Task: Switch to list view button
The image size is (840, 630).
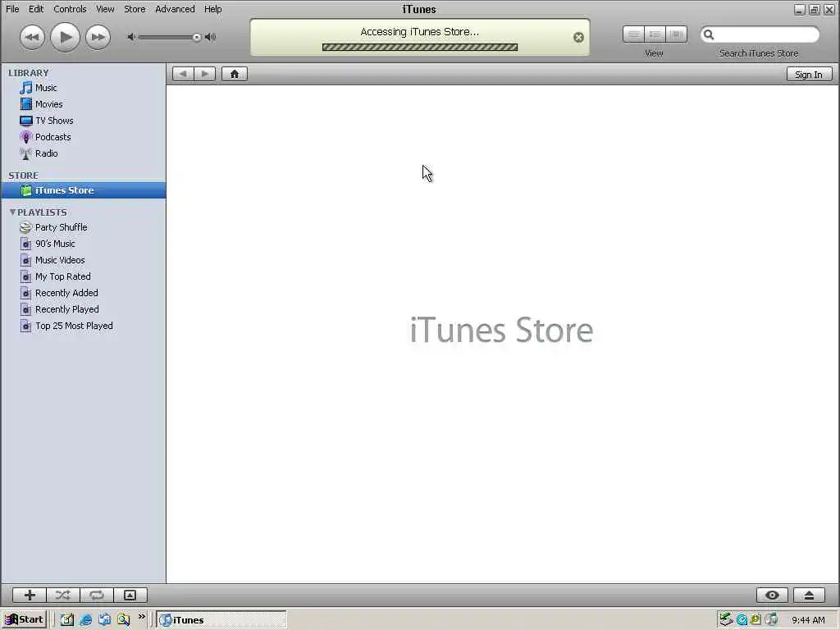Action: coord(633,34)
